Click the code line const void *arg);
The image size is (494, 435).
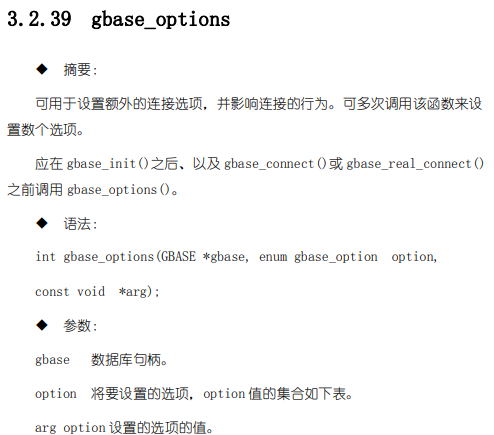97,292
